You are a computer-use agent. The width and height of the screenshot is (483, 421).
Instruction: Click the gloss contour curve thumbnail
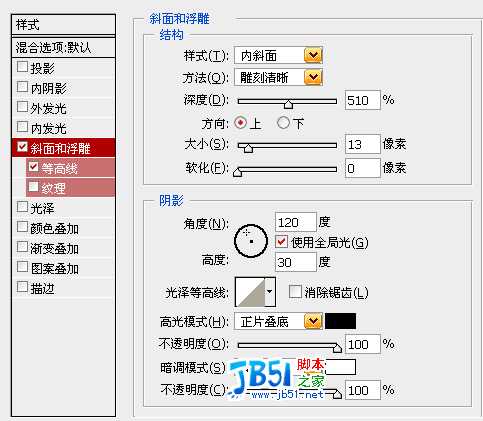[x=250, y=292]
